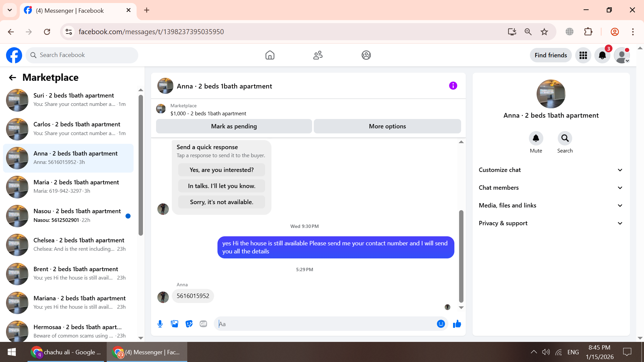Screen dimensions: 644x362
Task: Send quick response 'In talks. I'll let you know.'
Action: 221,186
